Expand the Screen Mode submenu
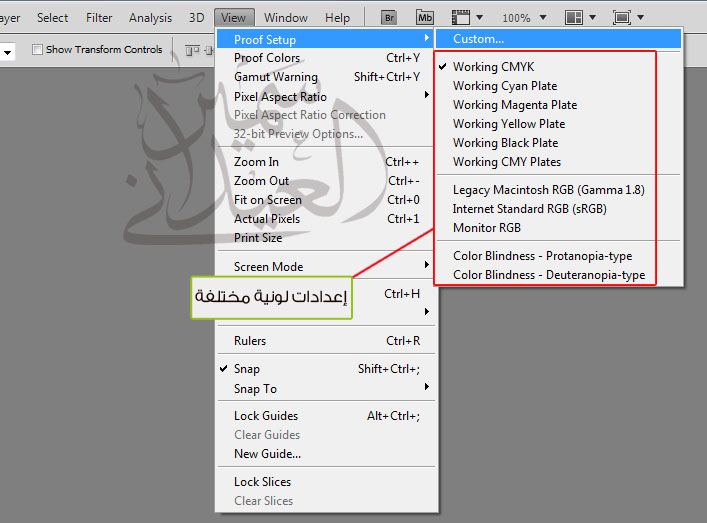The image size is (707, 523). click(268, 267)
